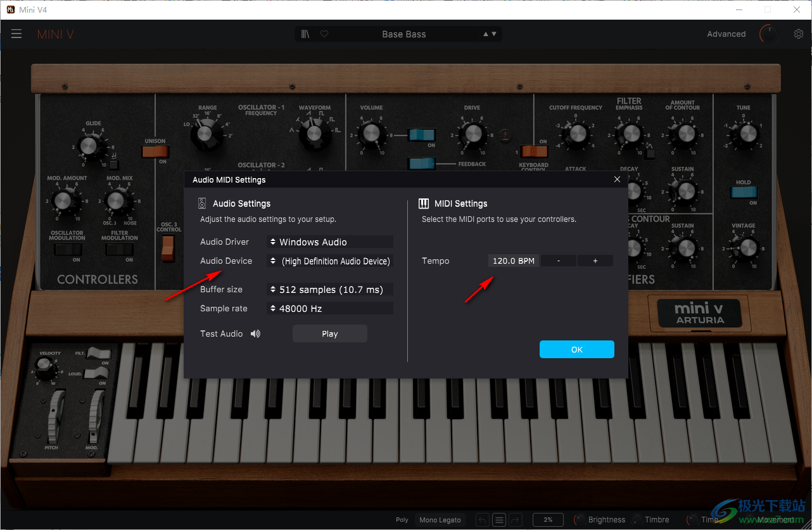Open the hamburger menu in the top-left corner

tap(16, 34)
